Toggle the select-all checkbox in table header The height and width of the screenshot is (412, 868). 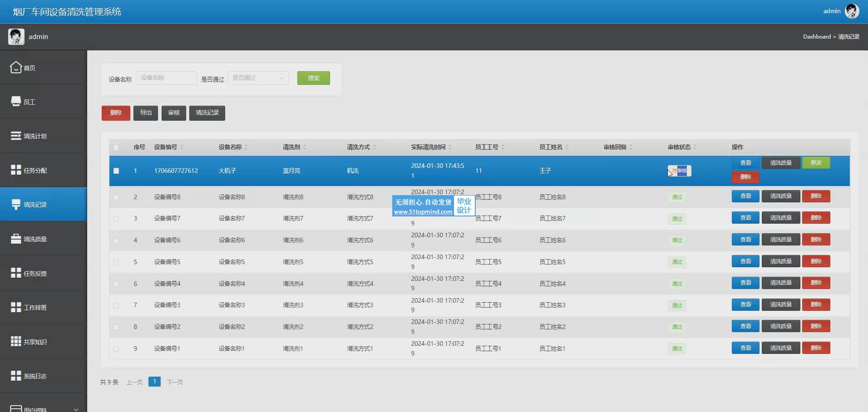(x=116, y=147)
